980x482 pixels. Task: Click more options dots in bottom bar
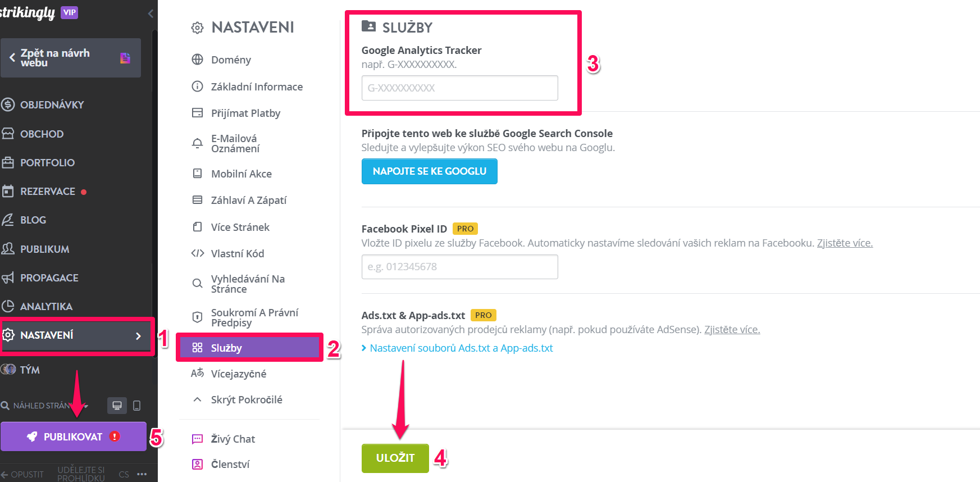pyautogui.click(x=142, y=474)
